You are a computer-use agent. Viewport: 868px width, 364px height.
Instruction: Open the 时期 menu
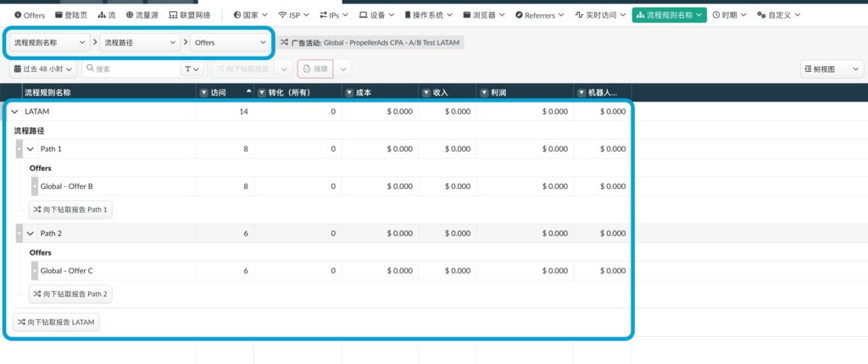(x=729, y=15)
